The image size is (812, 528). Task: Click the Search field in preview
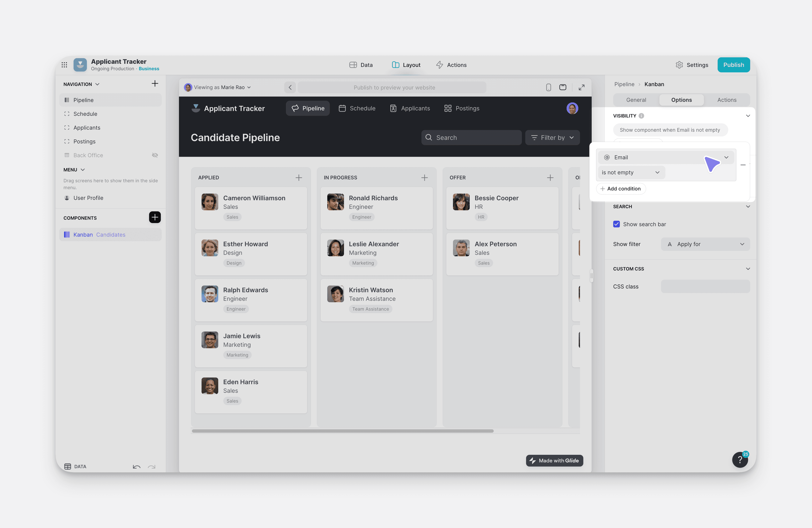[x=471, y=138]
